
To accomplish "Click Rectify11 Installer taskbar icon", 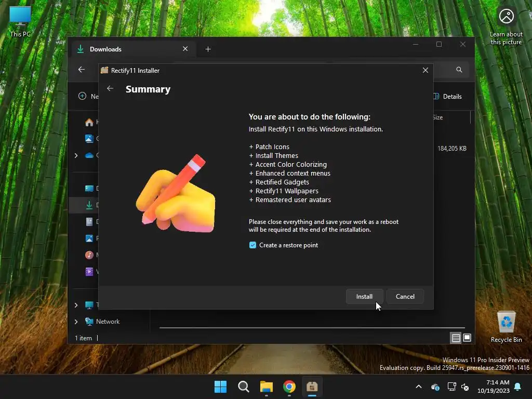I will tap(312, 387).
